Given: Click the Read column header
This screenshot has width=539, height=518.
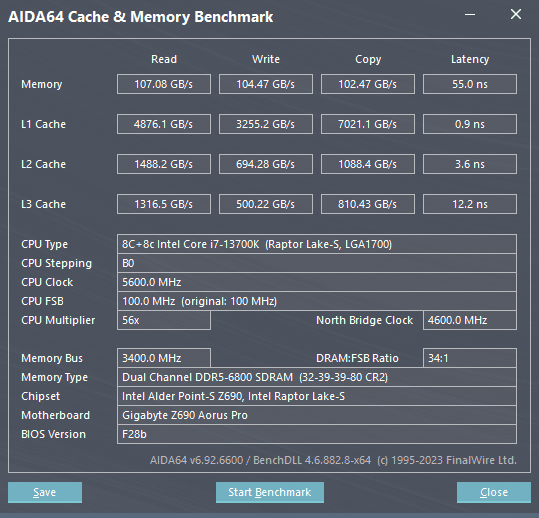Looking at the screenshot, I should coord(164,59).
